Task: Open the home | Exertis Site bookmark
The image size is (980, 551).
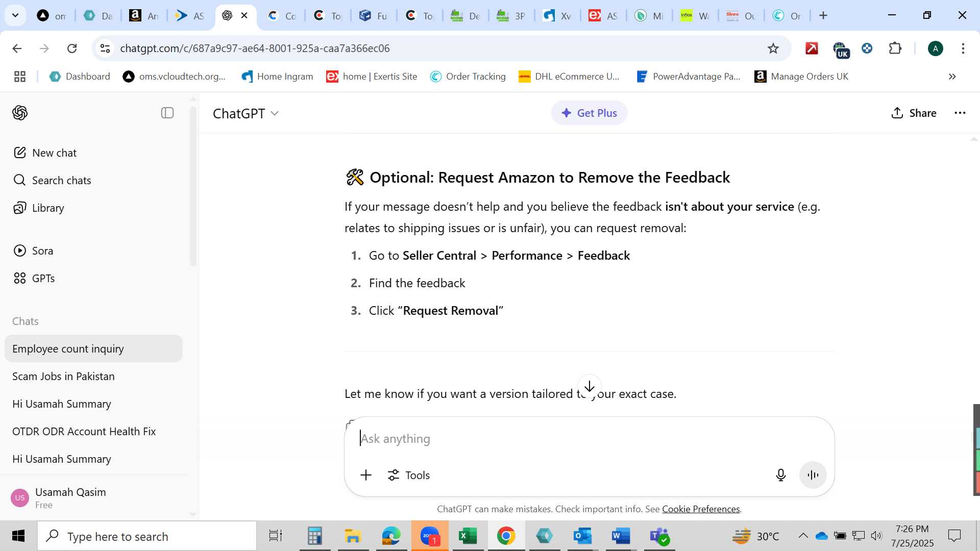Action: click(x=372, y=77)
